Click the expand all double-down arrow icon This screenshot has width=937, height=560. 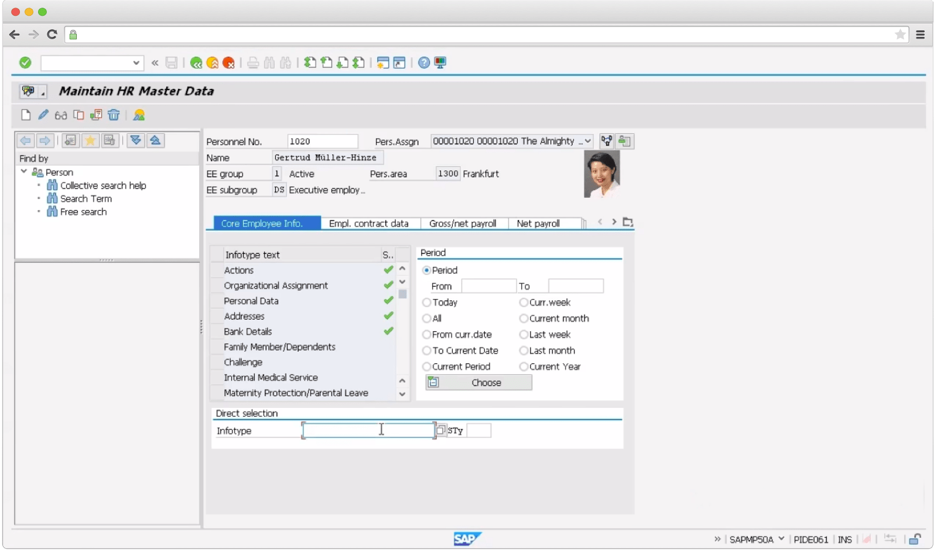(x=136, y=140)
